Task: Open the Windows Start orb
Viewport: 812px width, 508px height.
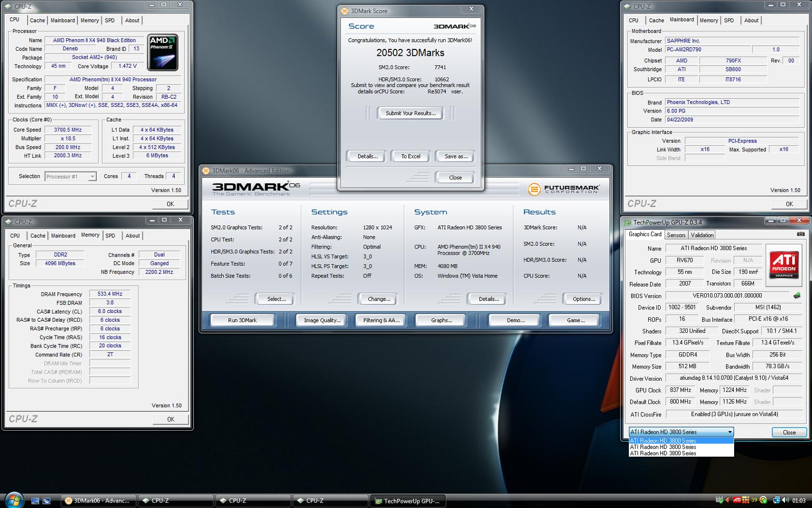Action: [x=14, y=500]
